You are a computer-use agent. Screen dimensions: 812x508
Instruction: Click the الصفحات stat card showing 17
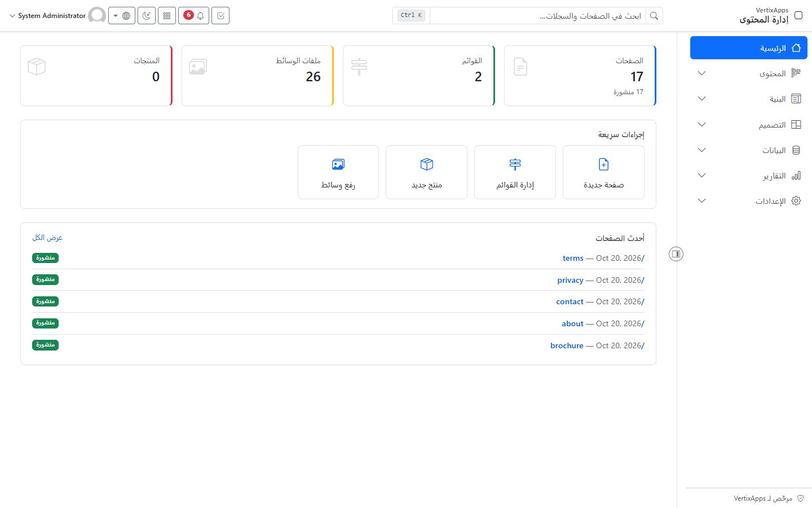point(580,76)
